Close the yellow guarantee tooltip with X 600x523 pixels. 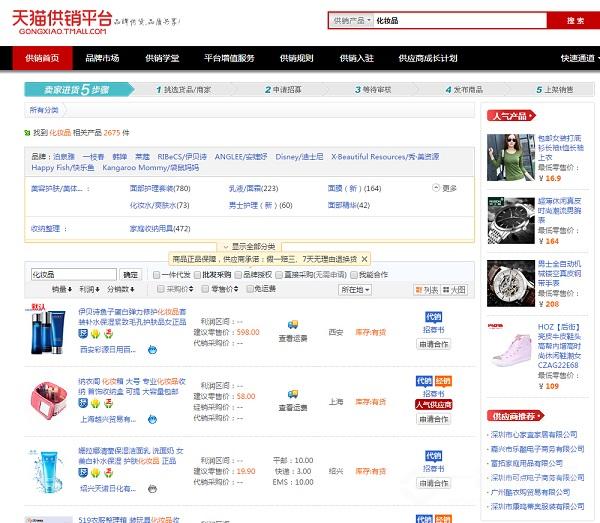(364, 259)
